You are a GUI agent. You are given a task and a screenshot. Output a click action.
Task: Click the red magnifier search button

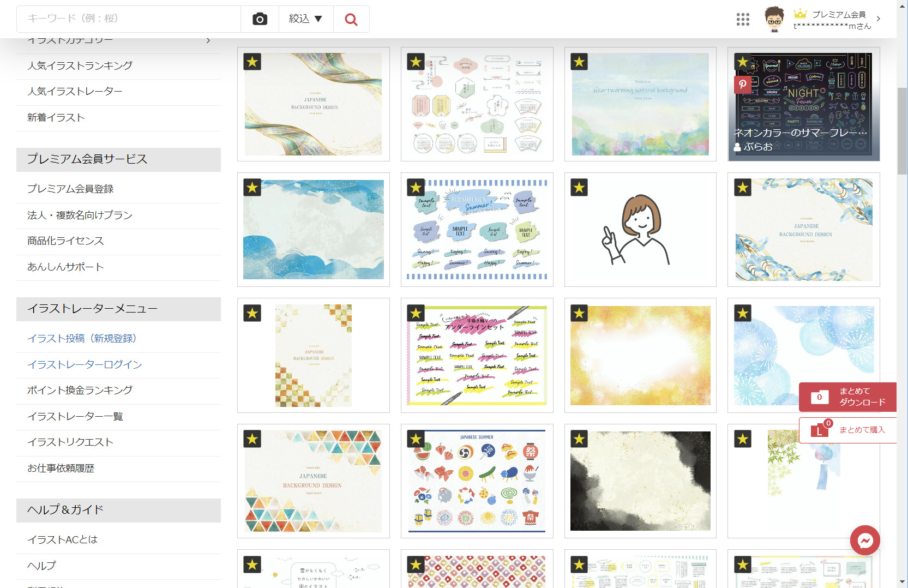[351, 19]
